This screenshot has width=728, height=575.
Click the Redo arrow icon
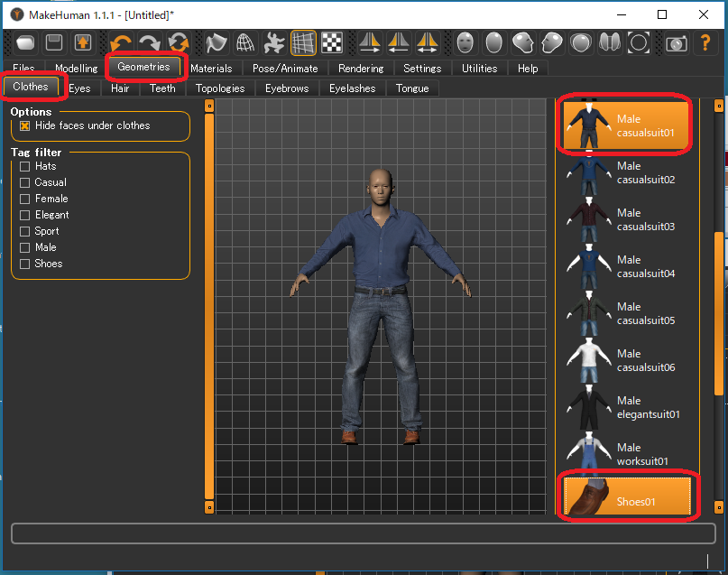150,42
